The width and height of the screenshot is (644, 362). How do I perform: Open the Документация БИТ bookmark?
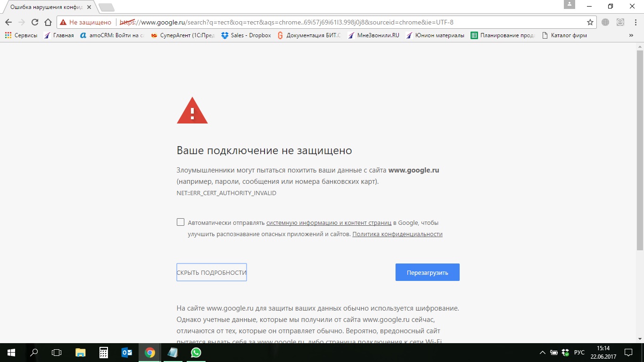309,35
